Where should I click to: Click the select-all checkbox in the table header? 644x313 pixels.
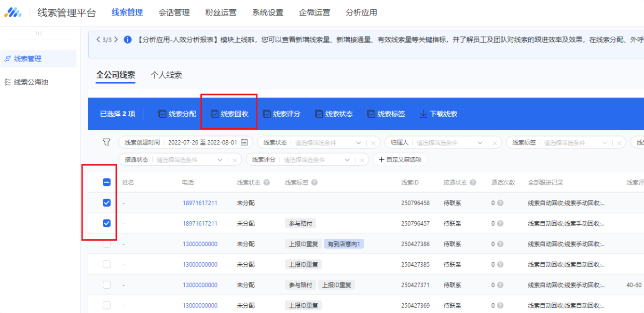click(x=106, y=182)
